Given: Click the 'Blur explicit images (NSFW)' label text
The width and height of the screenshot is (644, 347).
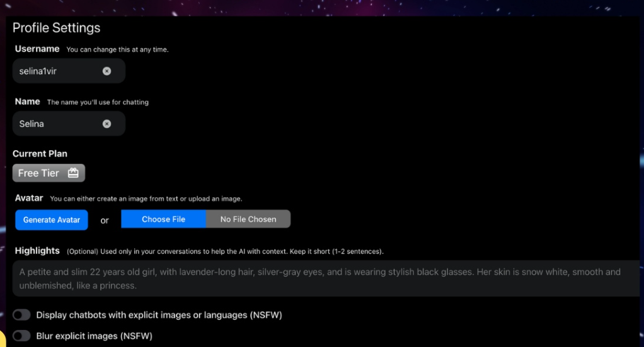Looking at the screenshot, I should (x=94, y=336).
